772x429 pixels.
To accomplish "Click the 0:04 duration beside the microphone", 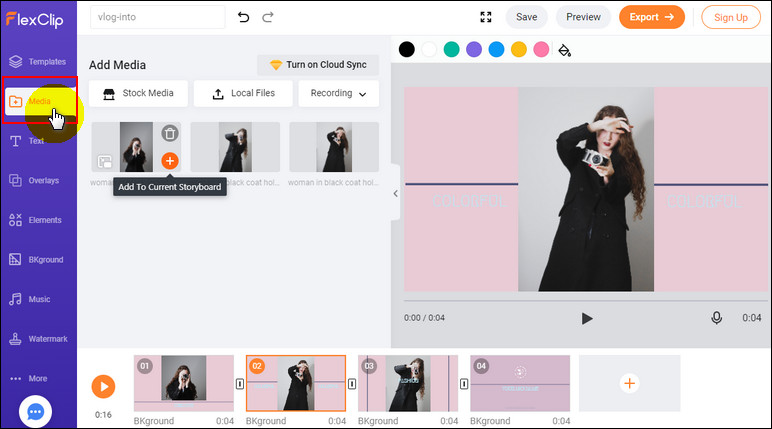I will click(751, 318).
